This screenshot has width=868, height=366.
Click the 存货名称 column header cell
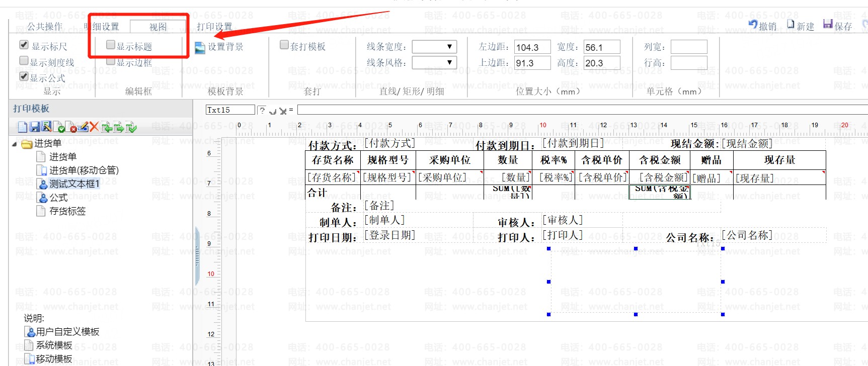[x=333, y=160]
